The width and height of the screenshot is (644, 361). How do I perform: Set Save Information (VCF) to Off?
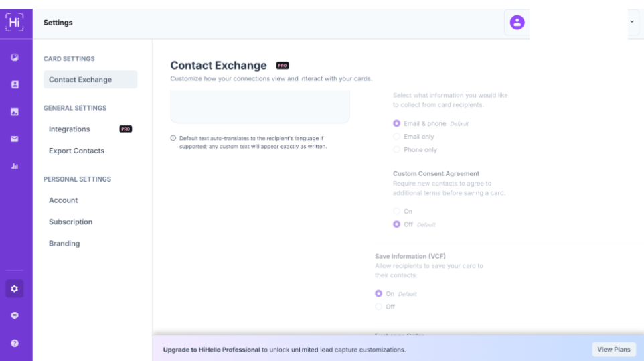(379, 307)
